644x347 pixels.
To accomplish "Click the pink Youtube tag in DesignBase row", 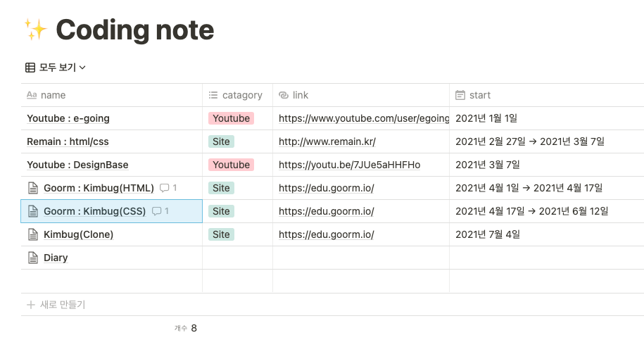I will coord(231,165).
